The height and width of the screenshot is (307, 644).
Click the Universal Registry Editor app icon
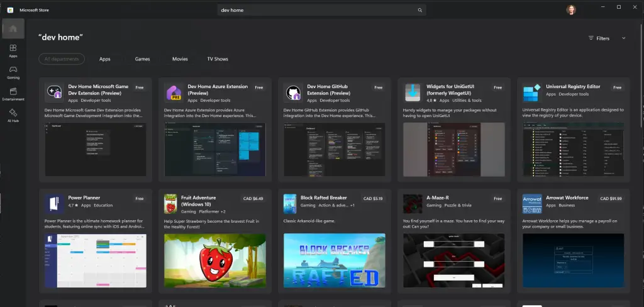(532, 93)
